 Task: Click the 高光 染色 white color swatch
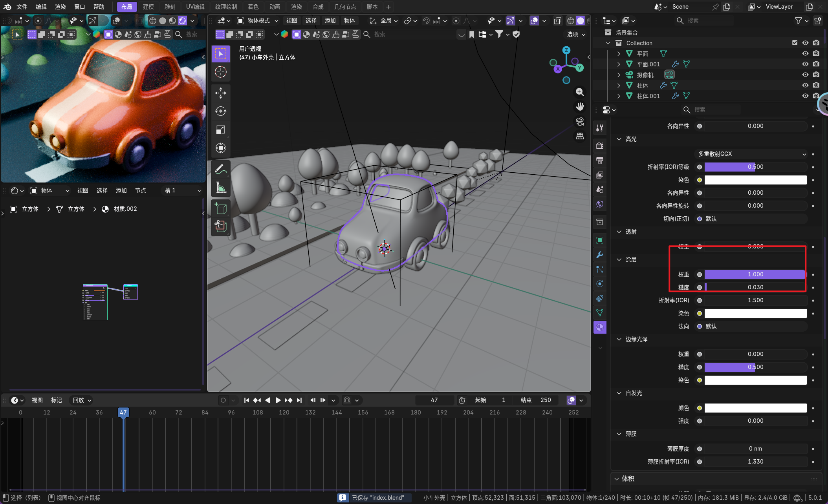755,180
